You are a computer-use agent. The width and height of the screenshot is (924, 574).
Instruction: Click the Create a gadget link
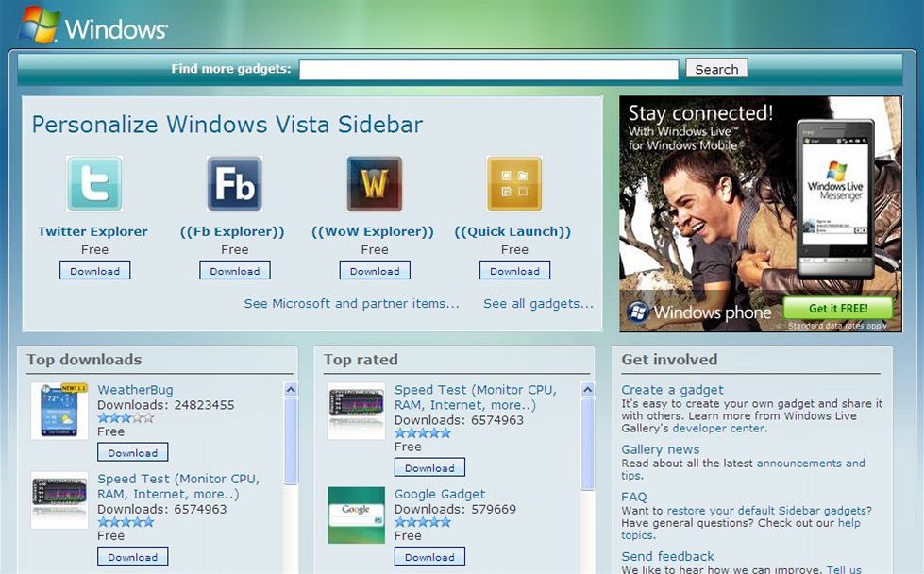point(672,390)
